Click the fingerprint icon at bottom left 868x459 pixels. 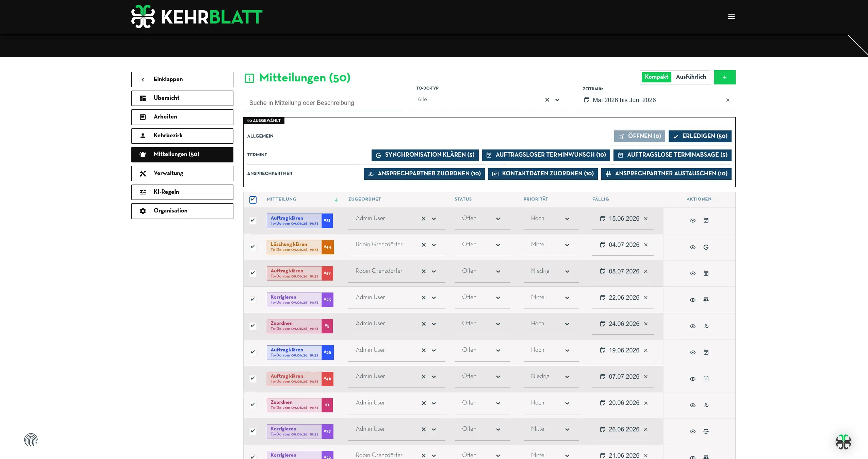click(31, 440)
